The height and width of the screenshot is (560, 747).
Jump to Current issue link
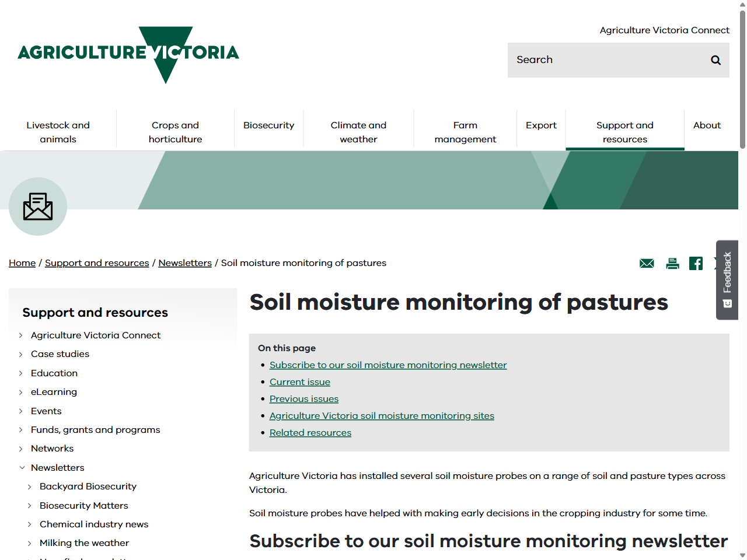pyautogui.click(x=300, y=382)
